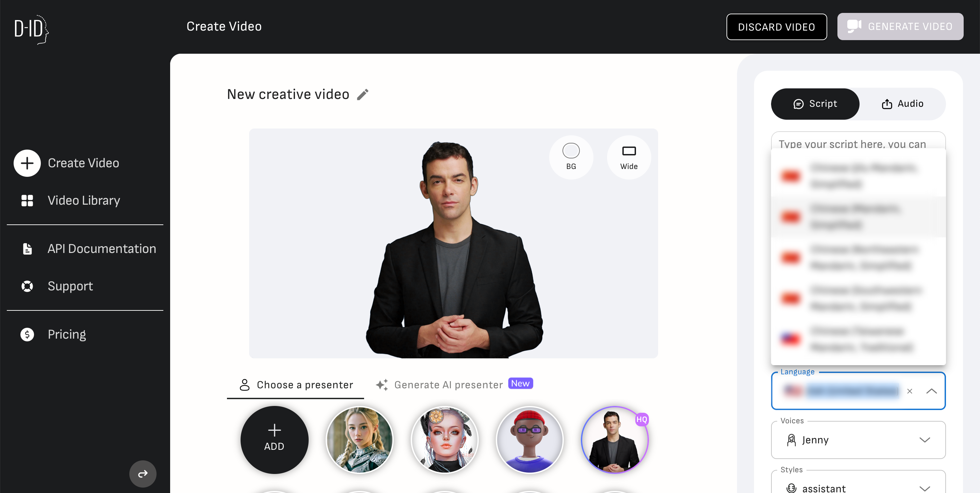Click the D-ID logo icon
980x493 pixels.
coord(32,29)
